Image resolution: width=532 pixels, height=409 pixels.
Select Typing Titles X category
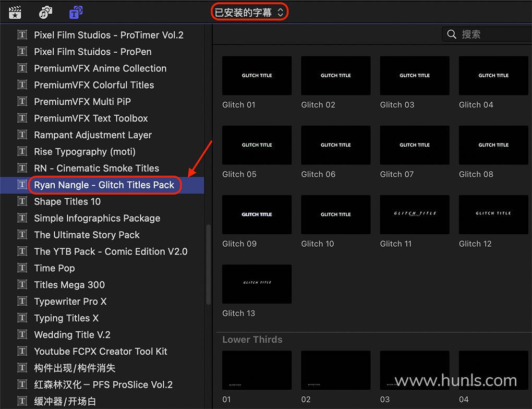(x=66, y=318)
